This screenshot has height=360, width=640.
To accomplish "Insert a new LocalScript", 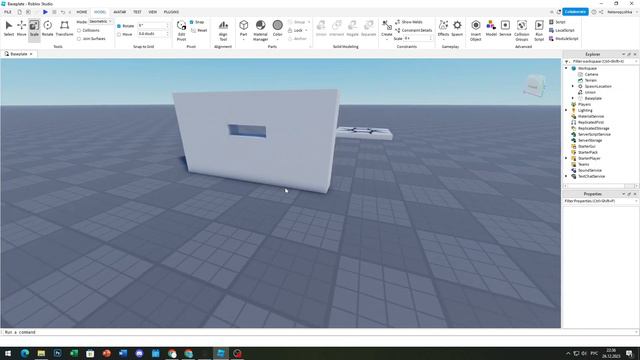I will pos(562,30).
